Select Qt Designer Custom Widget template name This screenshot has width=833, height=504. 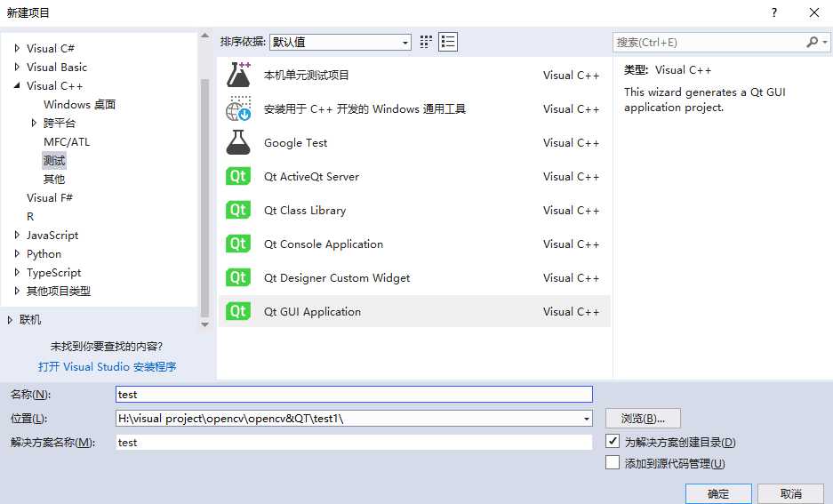coord(337,277)
